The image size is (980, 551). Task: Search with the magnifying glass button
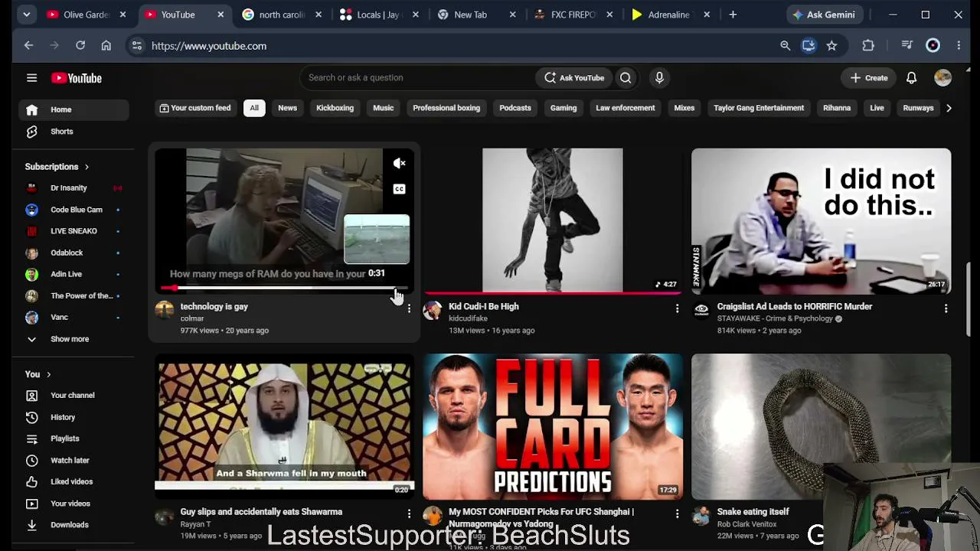point(626,77)
